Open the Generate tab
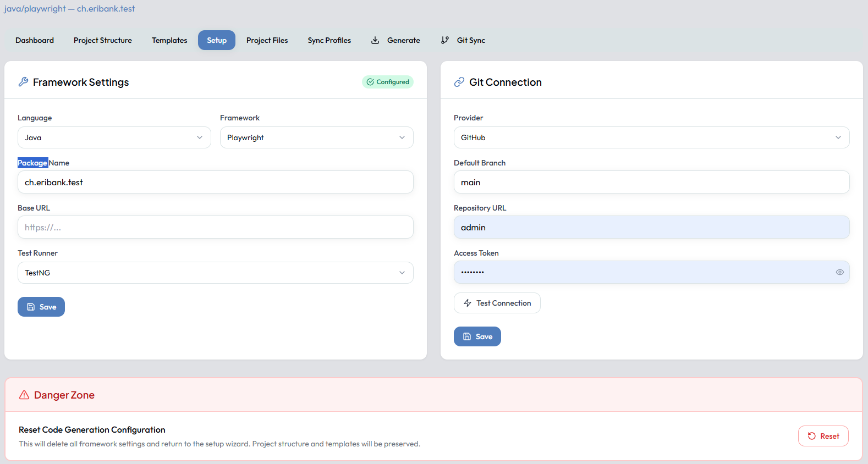This screenshot has height=464, width=868. click(x=395, y=40)
